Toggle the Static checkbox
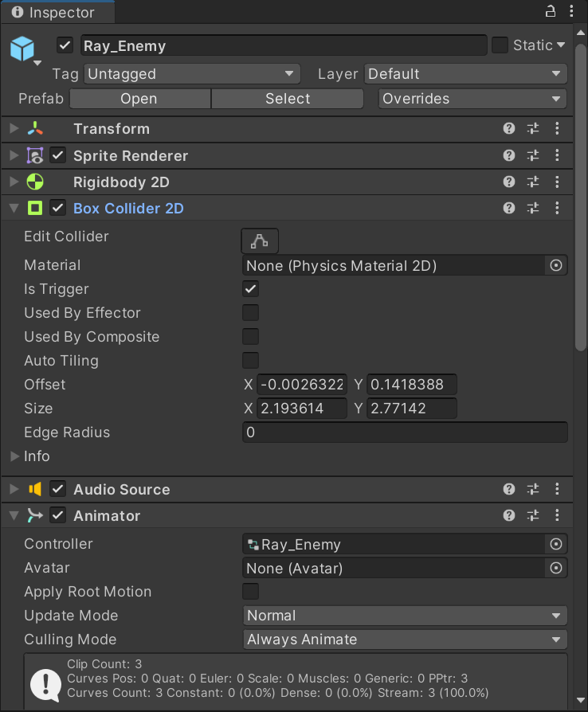Image resolution: width=588 pixels, height=712 pixels. [500, 45]
